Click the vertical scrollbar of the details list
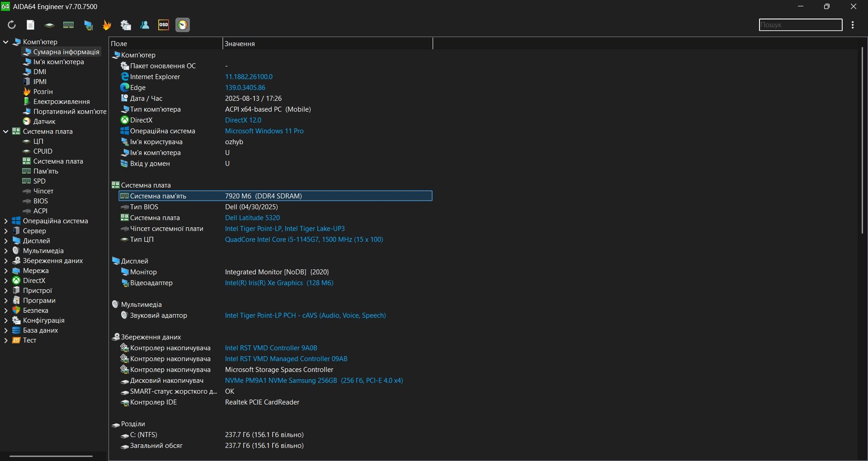Image resolution: width=868 pixels, height=461 pixels. [863, 140]
